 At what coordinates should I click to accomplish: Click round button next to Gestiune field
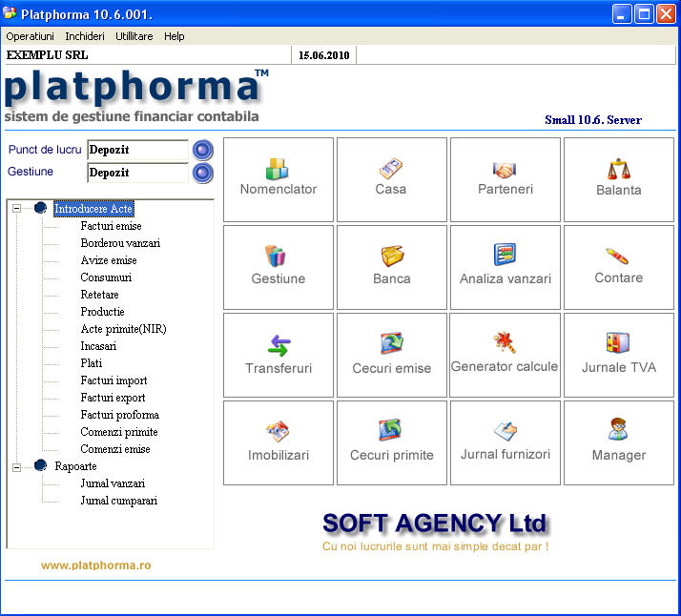click(203, 173)
